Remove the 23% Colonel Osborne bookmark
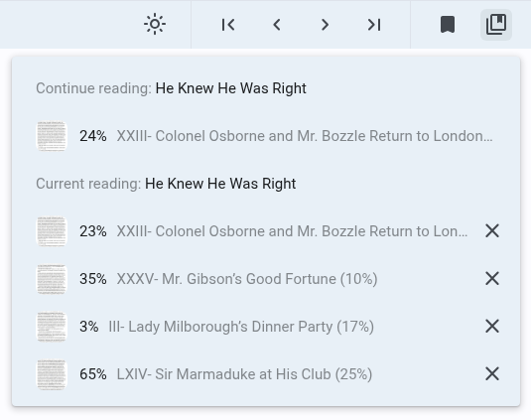Image resolution: width=531 pixels, height=420 pixels. click(492, 231)
